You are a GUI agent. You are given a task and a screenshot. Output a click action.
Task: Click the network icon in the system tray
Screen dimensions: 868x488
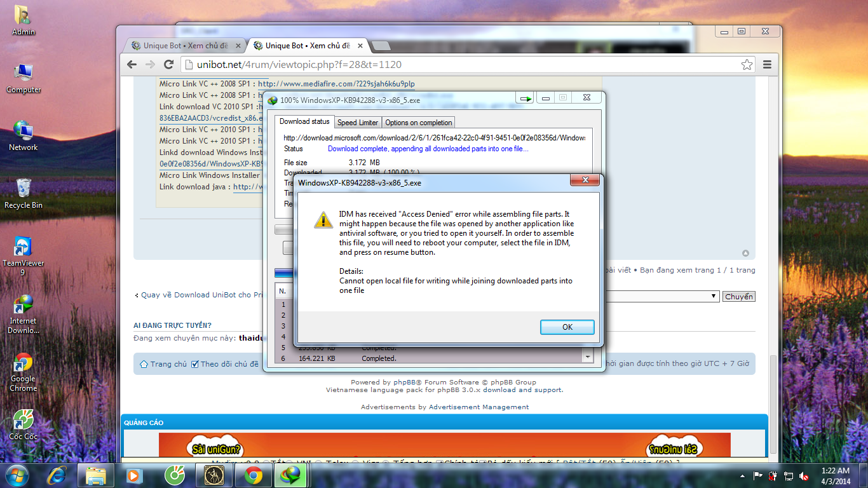[x=789, y=475]
